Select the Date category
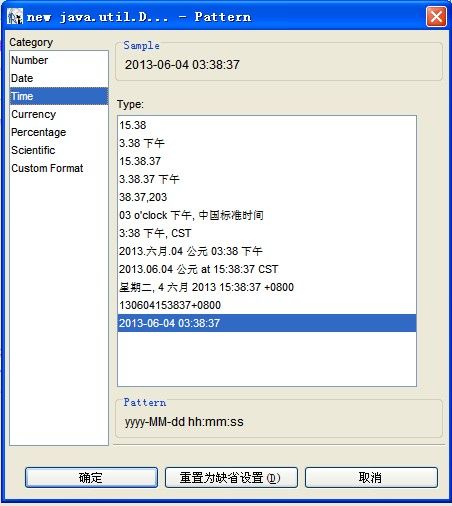Viewport: 452px width, 506px height. (59, 78)
